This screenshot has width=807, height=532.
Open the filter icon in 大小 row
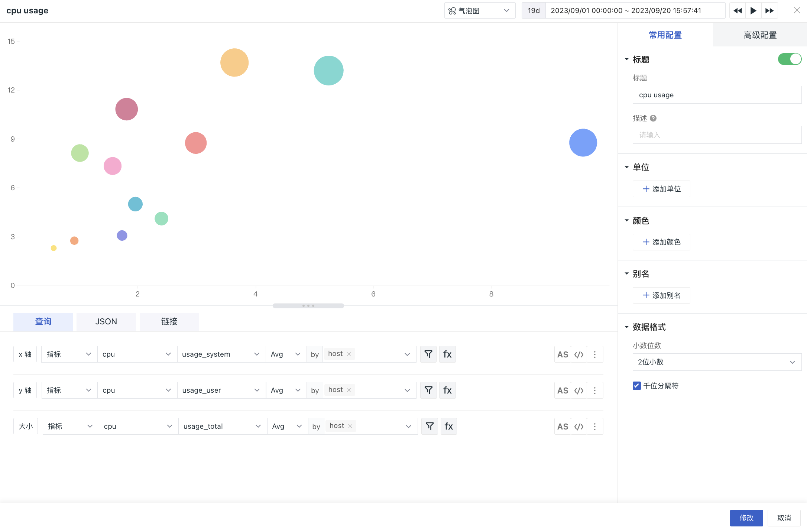[x=430, y=426]
